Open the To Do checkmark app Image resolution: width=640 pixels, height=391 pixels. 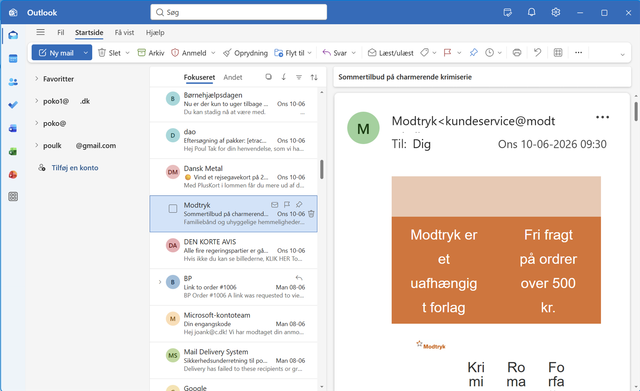(x=13, y=105)
